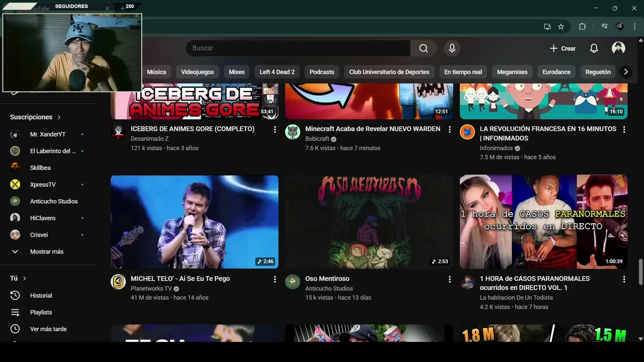This screenshot has width=644, height=362.
Task: Open Infonimados channel name link
Action: pyautogui.click(x=496, y=148)
